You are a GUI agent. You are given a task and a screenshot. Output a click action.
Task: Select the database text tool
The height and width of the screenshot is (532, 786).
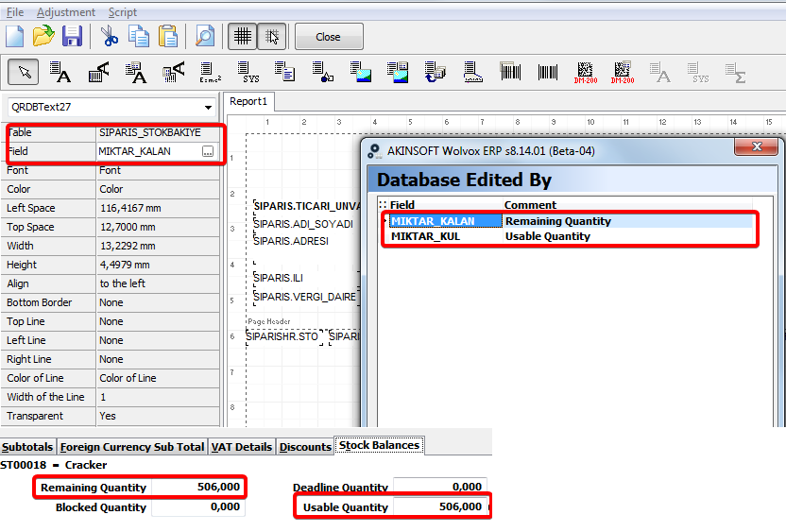pos(136,72)
